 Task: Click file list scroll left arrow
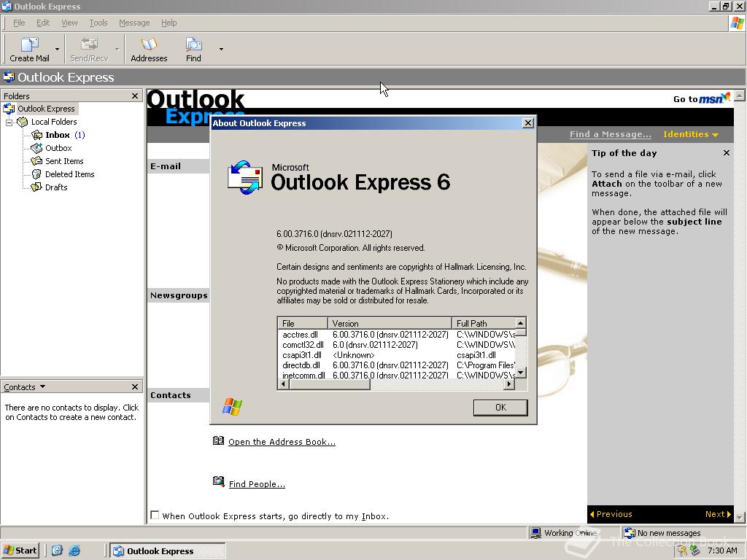[284, 384]
